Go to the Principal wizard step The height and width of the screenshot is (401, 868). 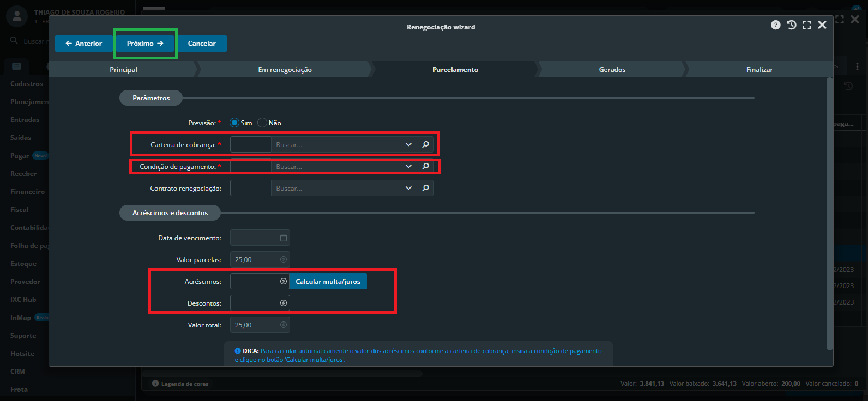(123, 70)
